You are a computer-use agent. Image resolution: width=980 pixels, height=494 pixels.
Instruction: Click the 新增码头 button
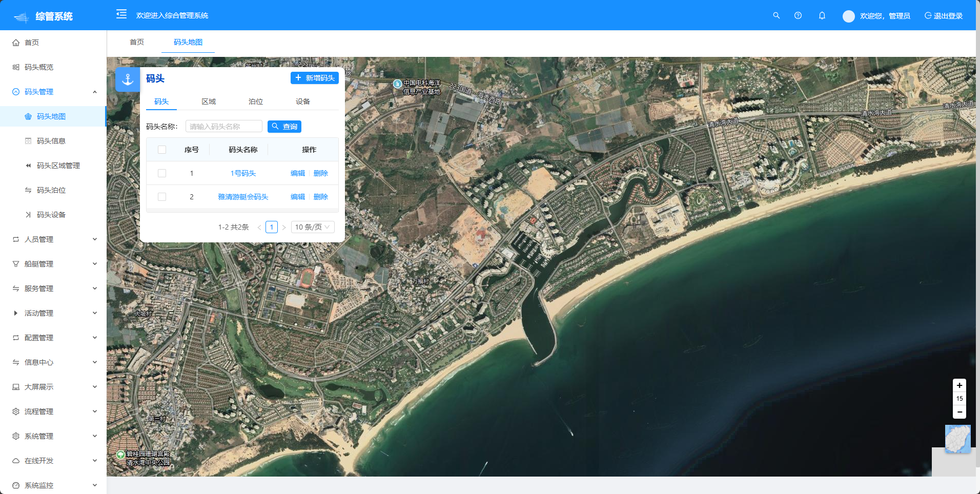tap(314, 78)
